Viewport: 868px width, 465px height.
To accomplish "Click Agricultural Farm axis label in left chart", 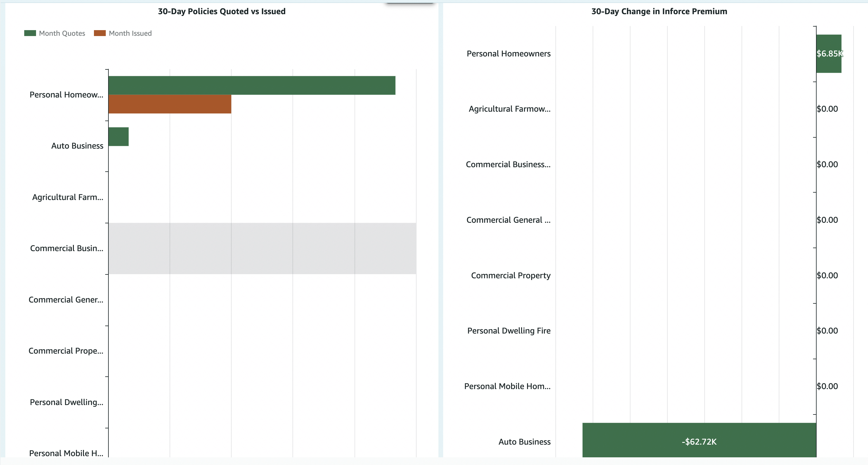I will tap(68, 197).
